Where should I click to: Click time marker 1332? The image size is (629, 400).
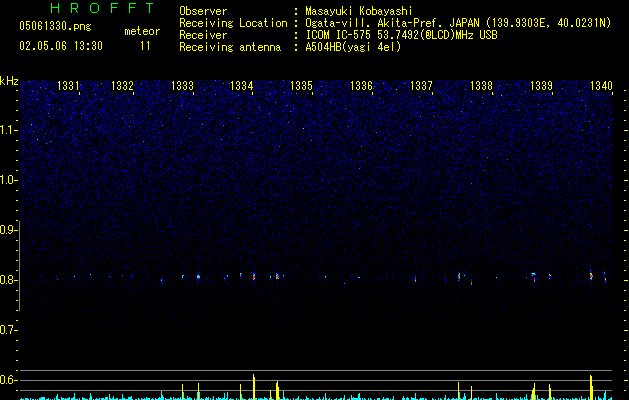point(122,85)
